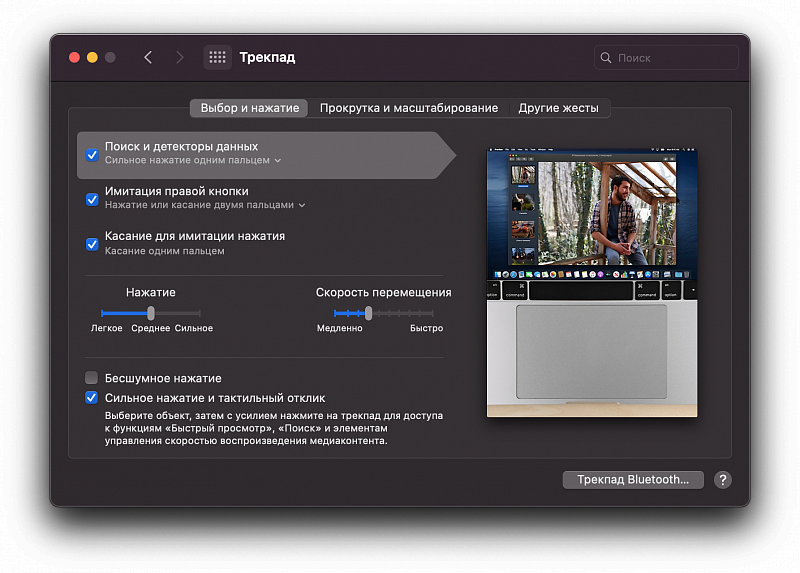Click the magnifier icon in search field
This screenshot has height=573, width=800.
point(606,58)
